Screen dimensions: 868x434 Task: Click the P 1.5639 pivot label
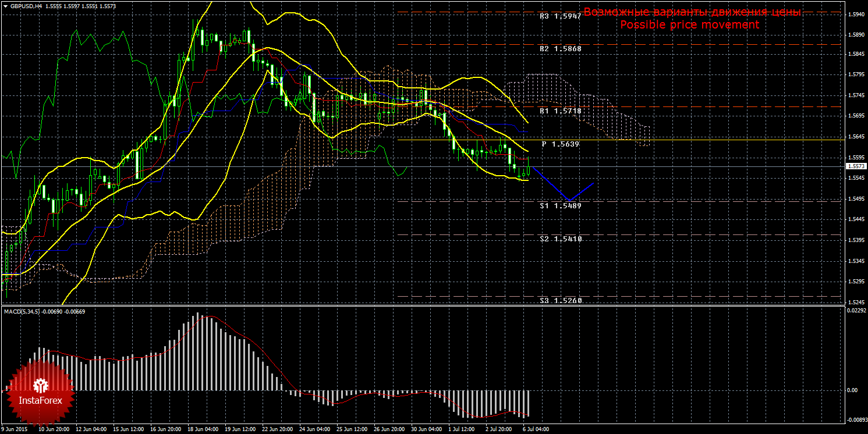[x=559, y=144]
